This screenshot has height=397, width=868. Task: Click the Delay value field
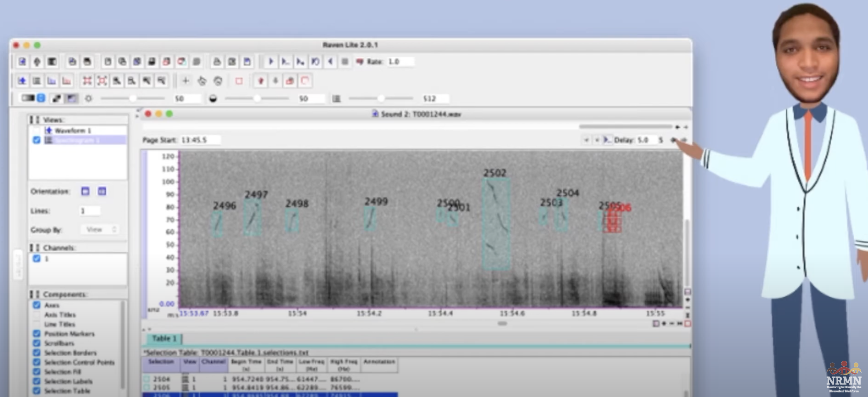pyautogui.click(x=646, y=140)
